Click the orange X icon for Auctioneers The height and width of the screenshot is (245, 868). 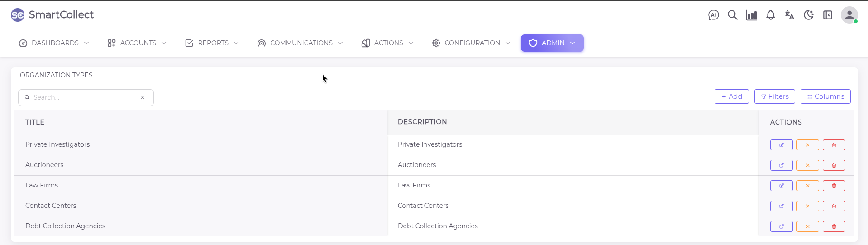tap(807, 165)
